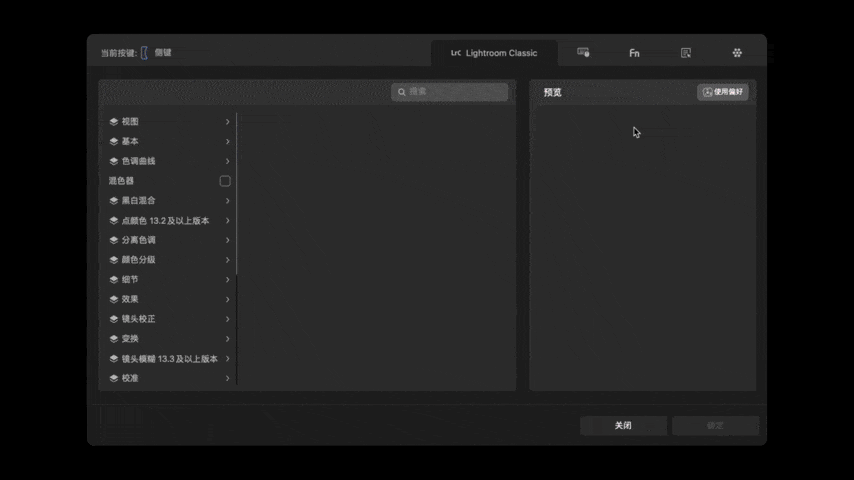Open the macro list tab icon
The height and width of the screenshot is (480, 854).
coord(686,53)
